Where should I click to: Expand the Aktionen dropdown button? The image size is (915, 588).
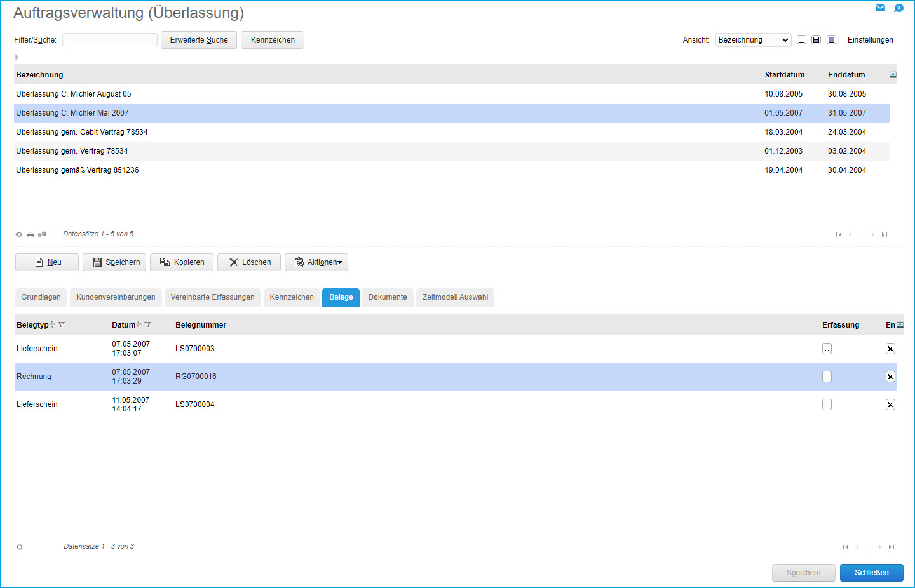[x=316, y=262]
